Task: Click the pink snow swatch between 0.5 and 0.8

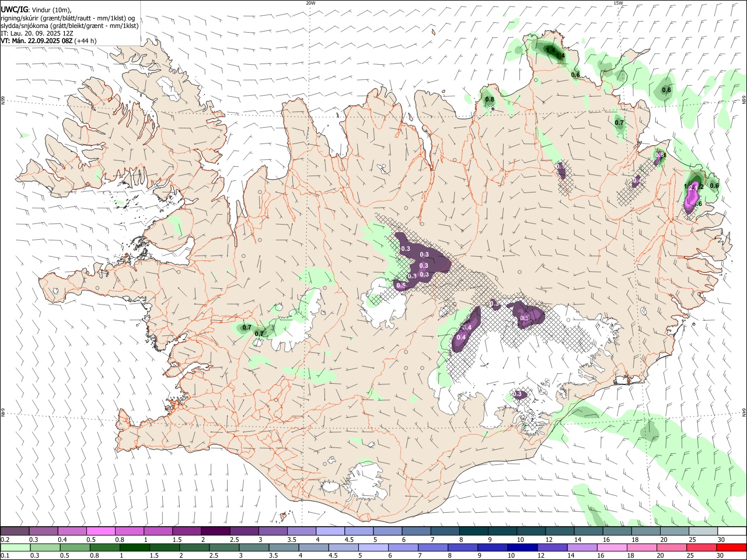Action: (x=100, y=531)
